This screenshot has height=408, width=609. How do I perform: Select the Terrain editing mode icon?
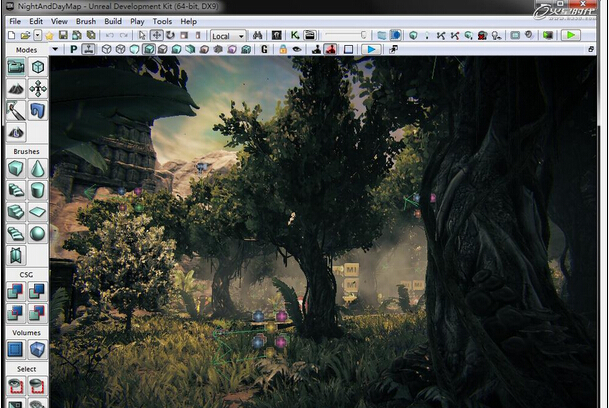coord(16,89)
